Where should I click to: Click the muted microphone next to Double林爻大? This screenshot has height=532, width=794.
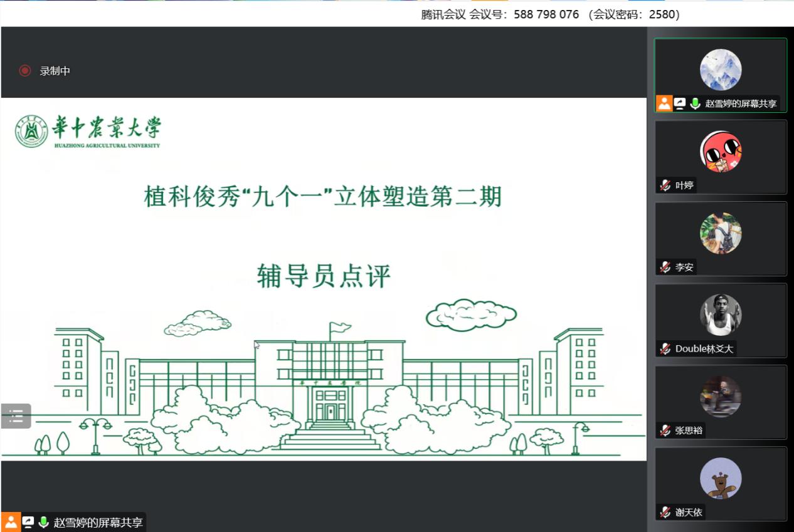(x=665, y=349)
